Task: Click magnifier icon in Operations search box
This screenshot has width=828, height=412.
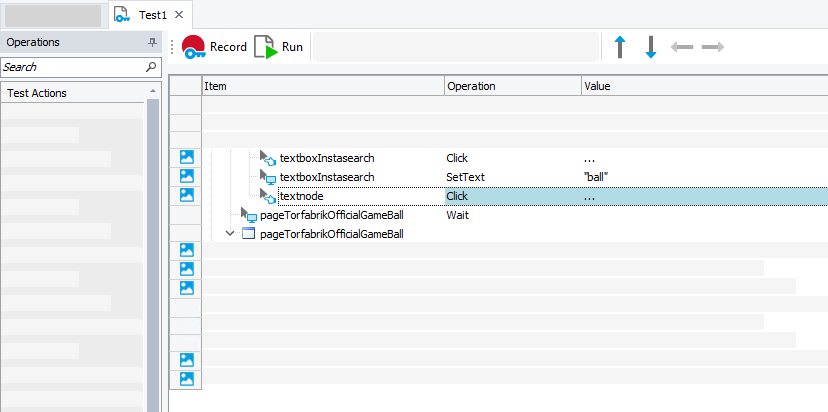Action: (x=151, y=67)
